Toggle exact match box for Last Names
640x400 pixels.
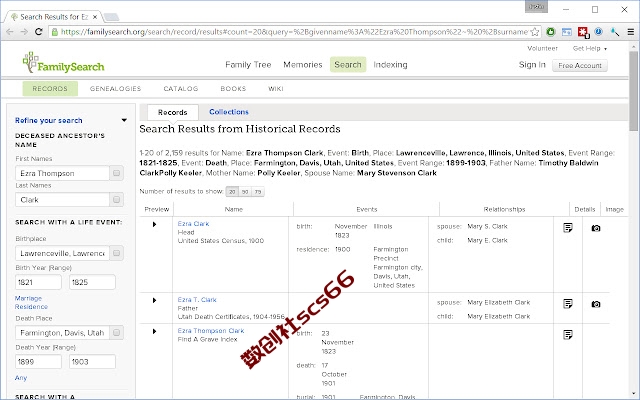[116, 200]
